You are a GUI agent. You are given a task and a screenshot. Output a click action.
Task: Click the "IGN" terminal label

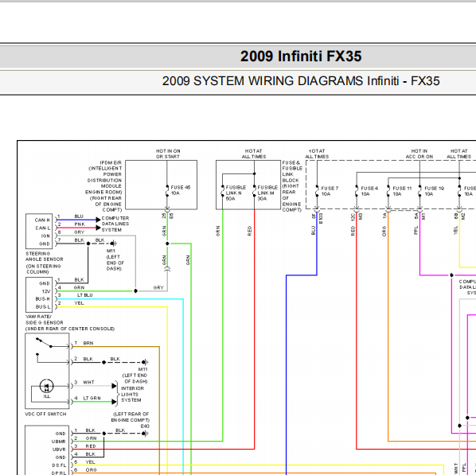pyautogui.click(x=45, y=236)
